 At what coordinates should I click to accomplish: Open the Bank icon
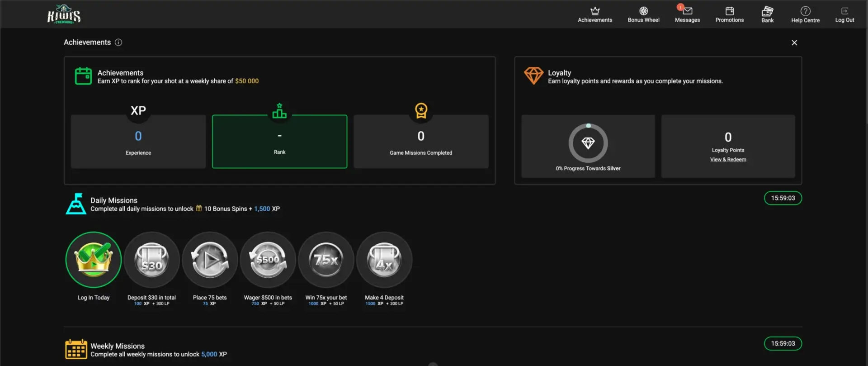point(767,11)
